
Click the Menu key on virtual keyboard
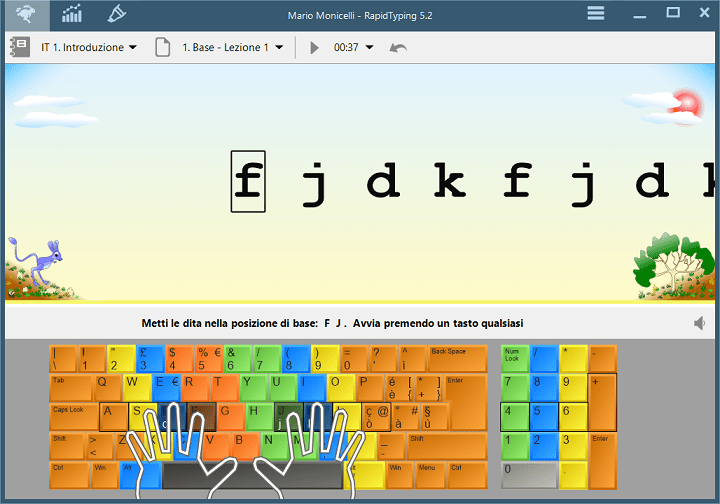431,475
